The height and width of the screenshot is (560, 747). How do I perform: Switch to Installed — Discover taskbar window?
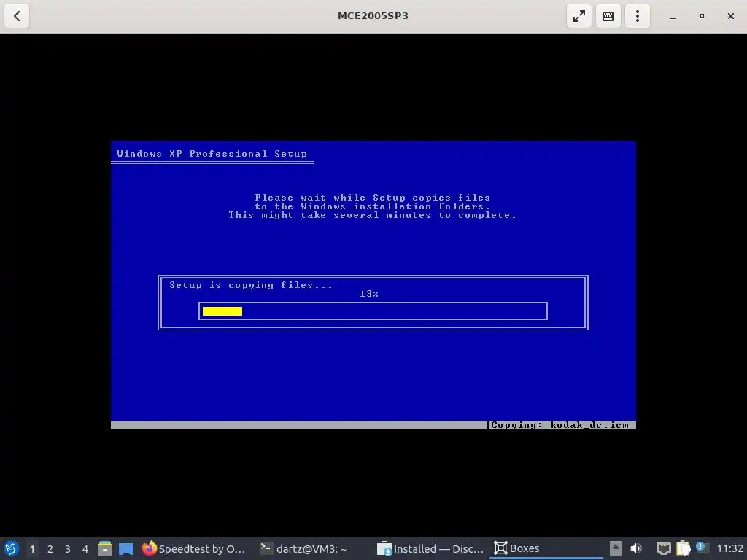click(x=430, y=548)
